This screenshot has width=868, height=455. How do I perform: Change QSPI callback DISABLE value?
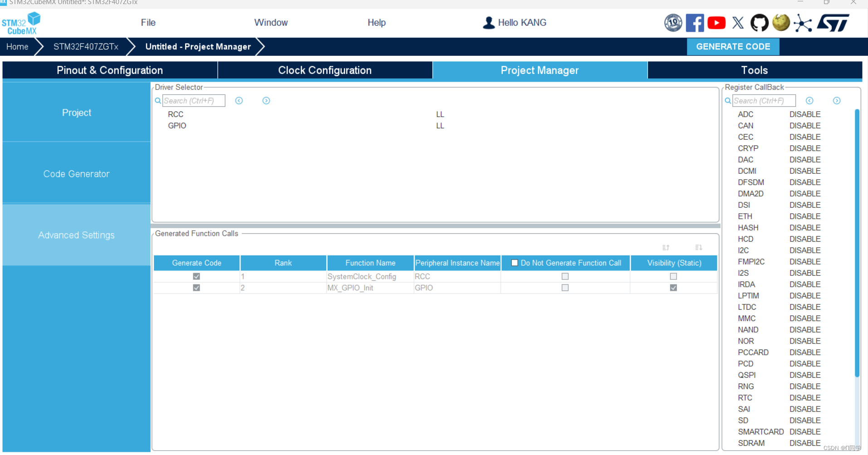(x=805, y=375)
